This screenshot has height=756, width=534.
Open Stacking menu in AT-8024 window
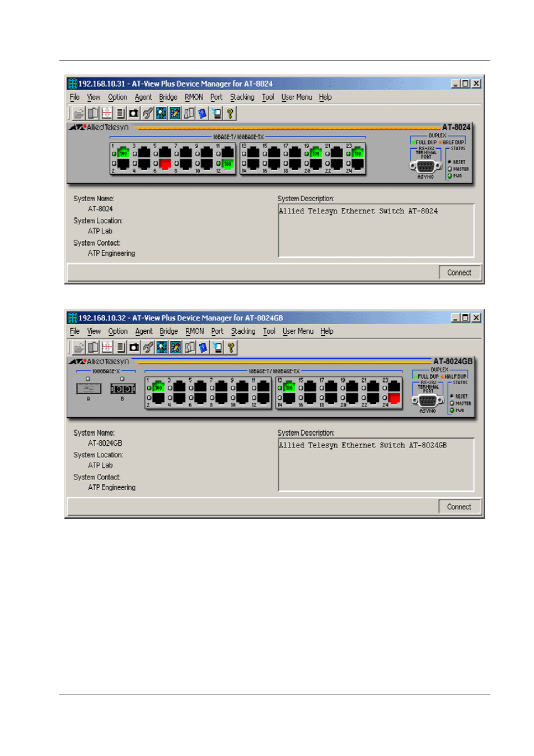coord(242,97)
